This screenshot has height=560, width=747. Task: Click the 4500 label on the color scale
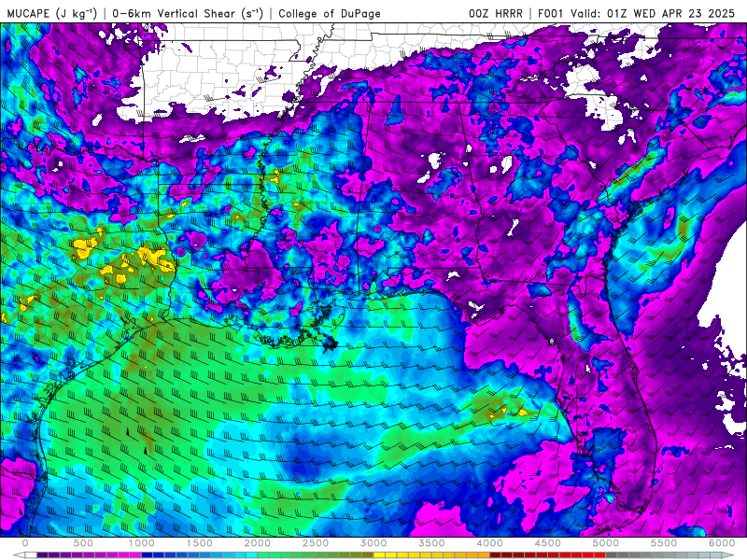point(548,543)
